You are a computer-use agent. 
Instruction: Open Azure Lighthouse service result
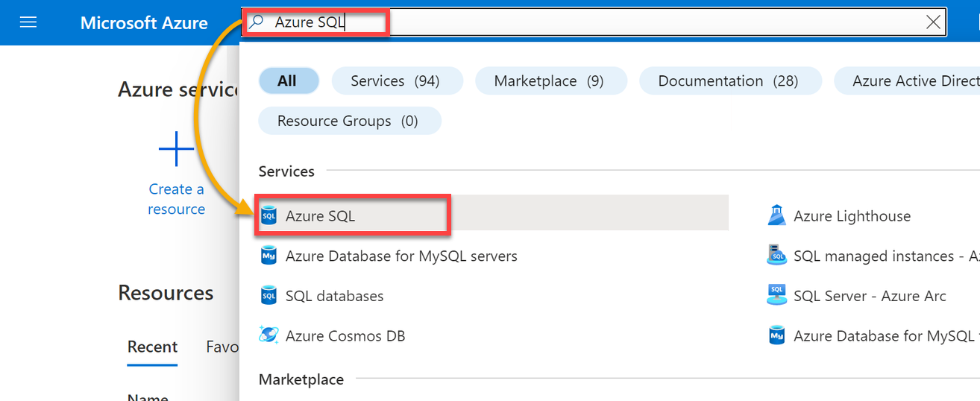click(x=852, y=216)
